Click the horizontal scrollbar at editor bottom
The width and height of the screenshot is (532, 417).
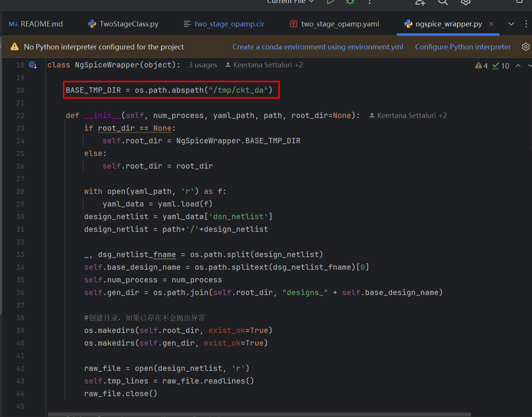[259, 414]
